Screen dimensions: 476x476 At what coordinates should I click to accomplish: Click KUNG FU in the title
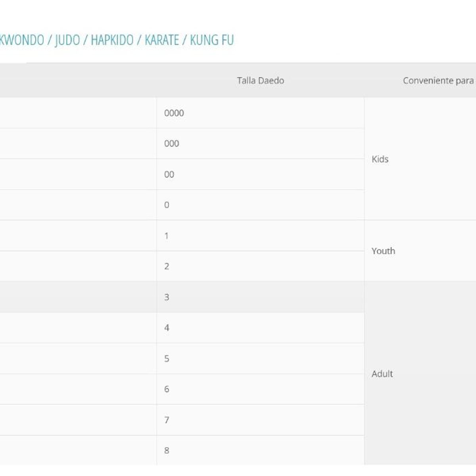click(212, 40)
